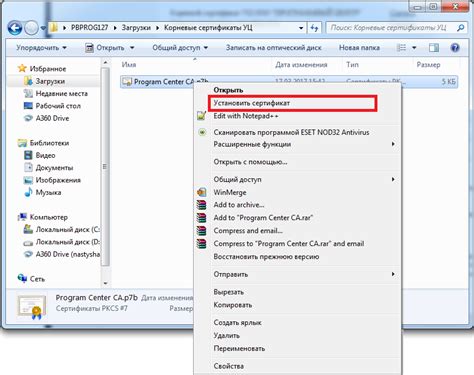Click the Back navigation arrow button
Image resolution: width=474 pixels, height=375 pixels.
(15, 28)
